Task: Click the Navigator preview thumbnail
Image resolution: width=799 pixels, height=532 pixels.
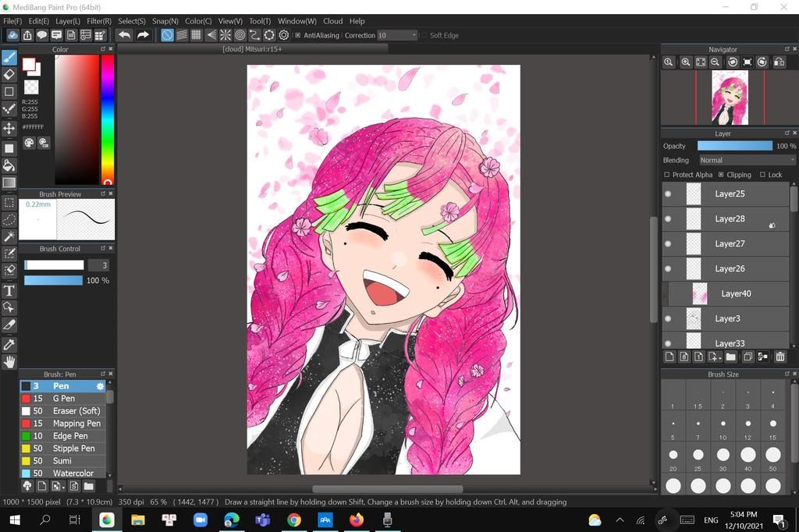Action: 730,98
